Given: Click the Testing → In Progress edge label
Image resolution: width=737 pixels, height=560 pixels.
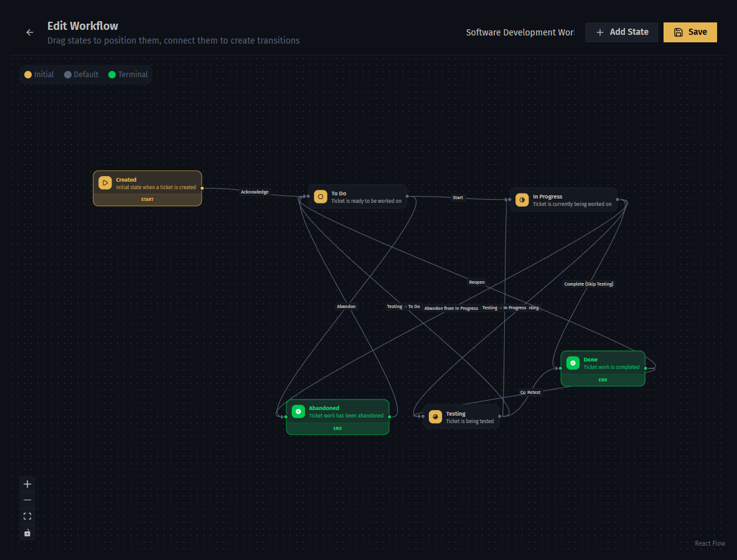Looking at the screenshot, I should 504,308.
